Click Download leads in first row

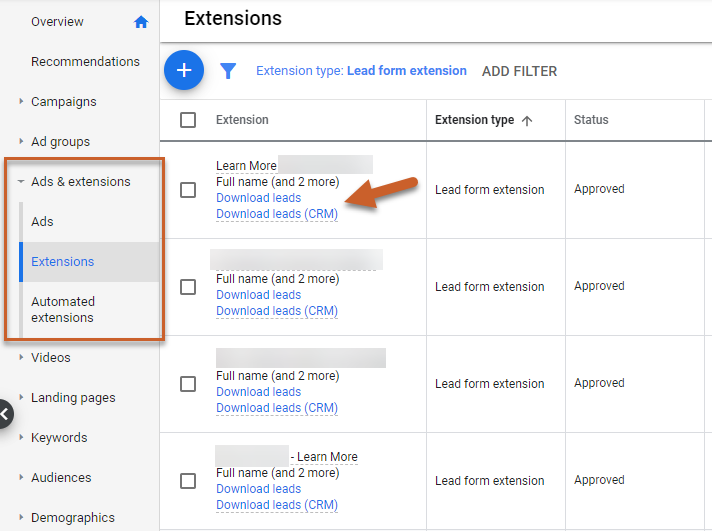258,198
